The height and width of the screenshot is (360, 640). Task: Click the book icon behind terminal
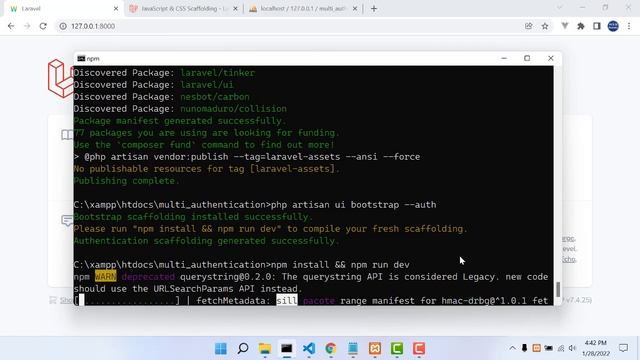tap(67, 135)
